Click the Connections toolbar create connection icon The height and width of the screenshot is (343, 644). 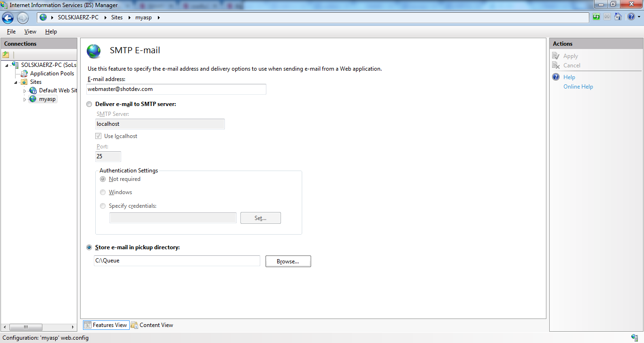(6, 55)
